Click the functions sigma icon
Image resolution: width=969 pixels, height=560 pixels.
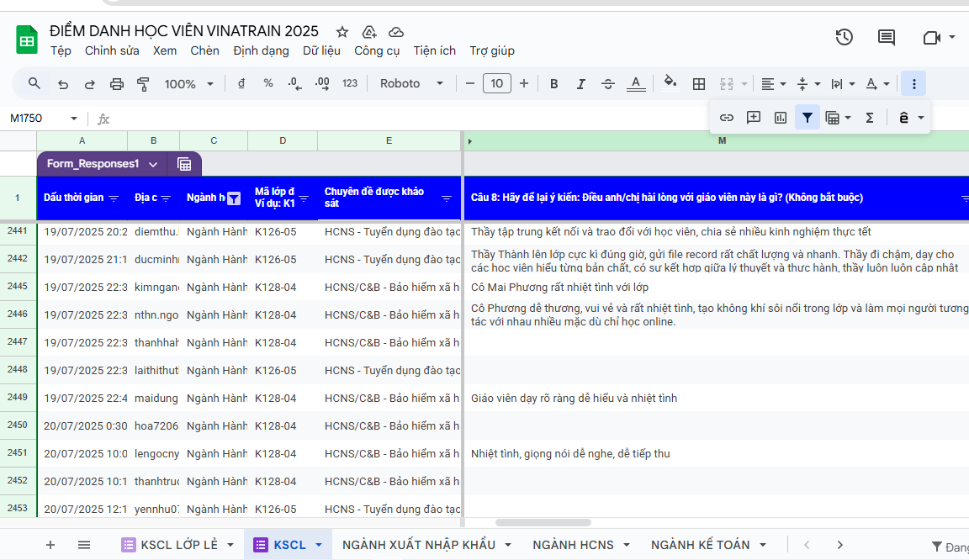870,118
